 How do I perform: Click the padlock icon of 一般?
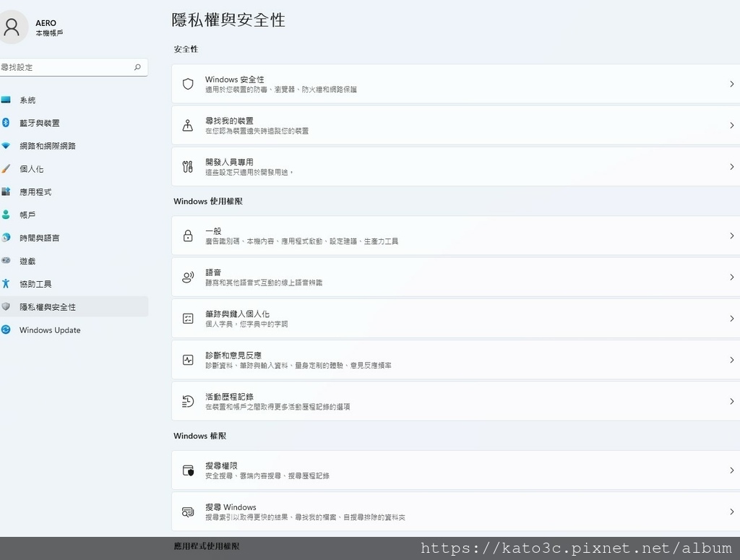188,236
